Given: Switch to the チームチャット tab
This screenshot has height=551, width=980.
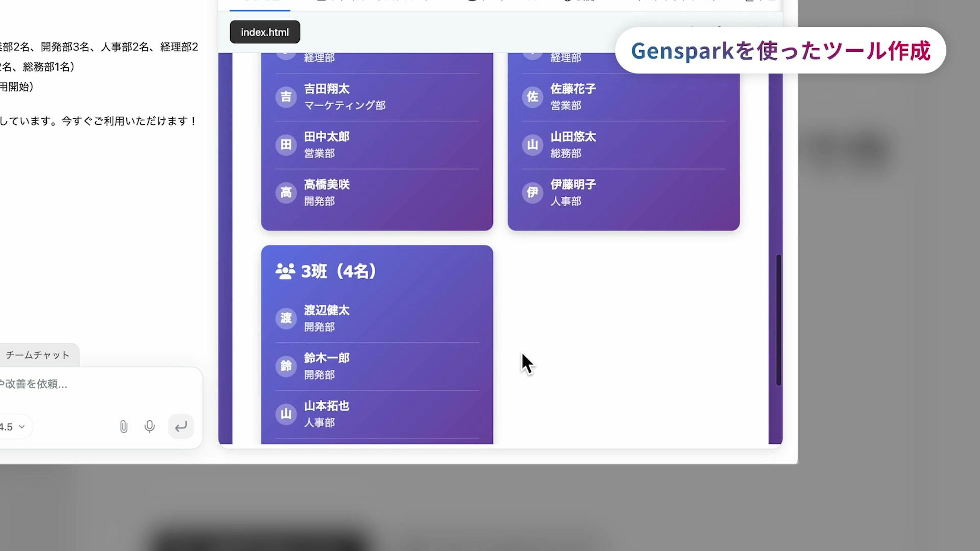Looking at the screenshot, I should click(38, 355).
